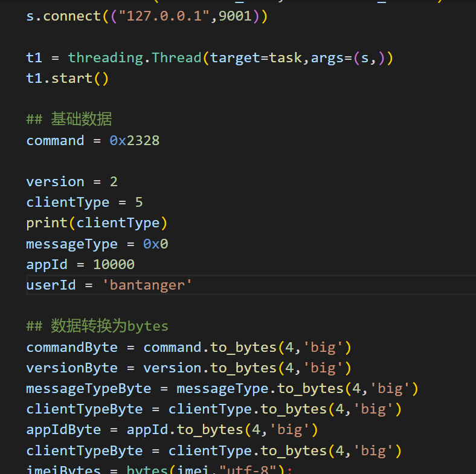
Task: Place cursor on port number 9001
Action: pos(235,16)
